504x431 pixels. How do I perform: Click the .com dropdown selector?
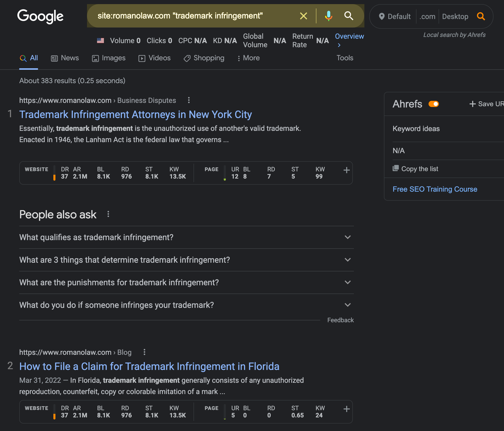tap(428, 16)
